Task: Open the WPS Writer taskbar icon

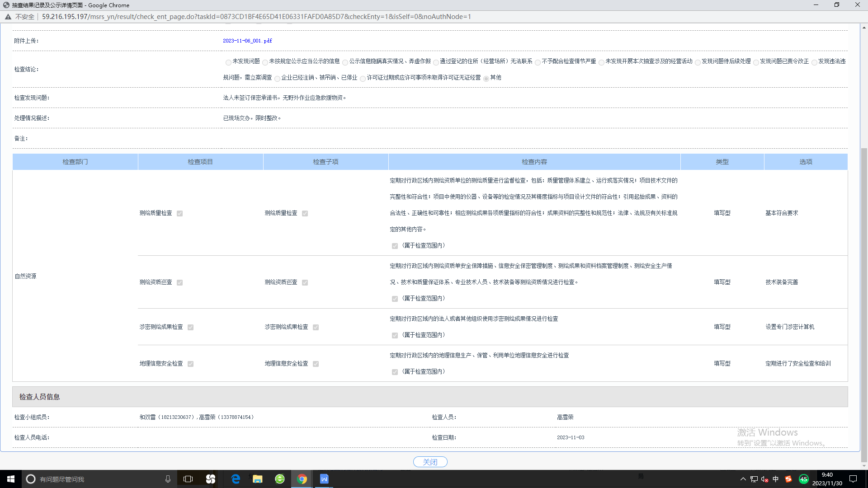Action: [x=324, y=479]
